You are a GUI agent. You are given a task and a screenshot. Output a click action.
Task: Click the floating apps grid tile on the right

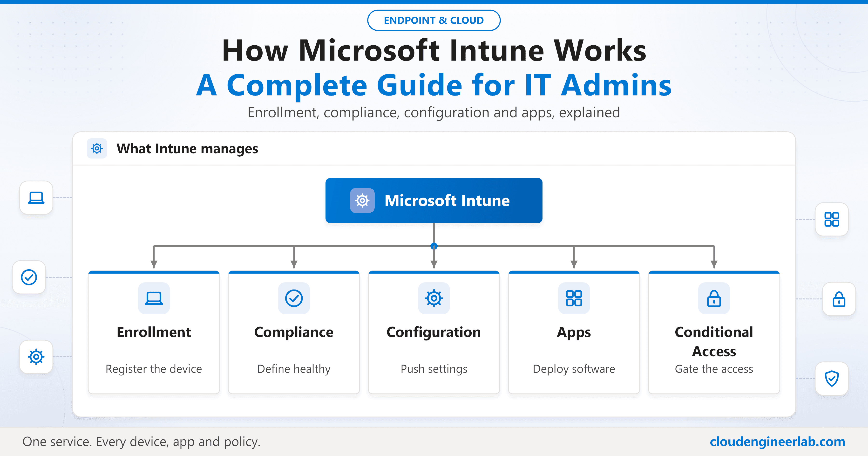coord(832,219)
